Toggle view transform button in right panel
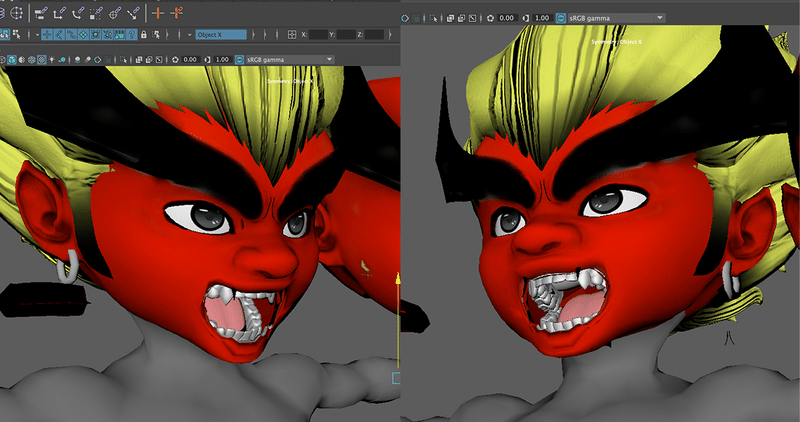The image size is (800, 422). click(x=561, y=18)
